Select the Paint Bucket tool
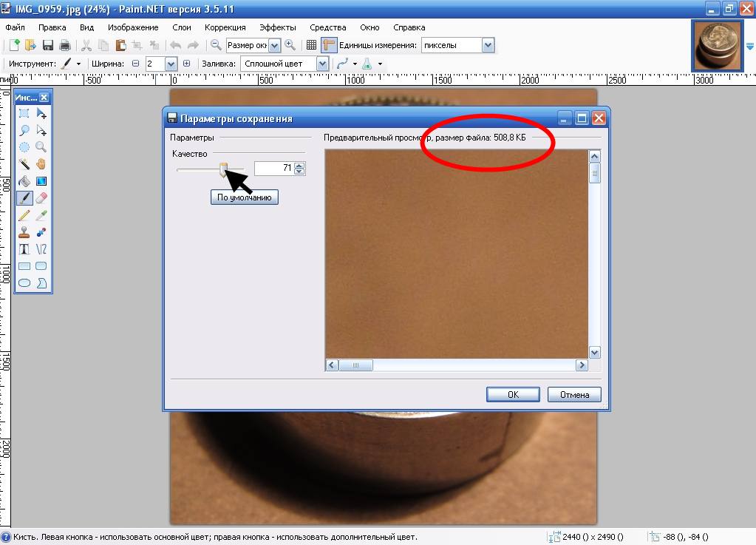Image resolution: width=756 pixels, height=545 pixels. point(24,181)
